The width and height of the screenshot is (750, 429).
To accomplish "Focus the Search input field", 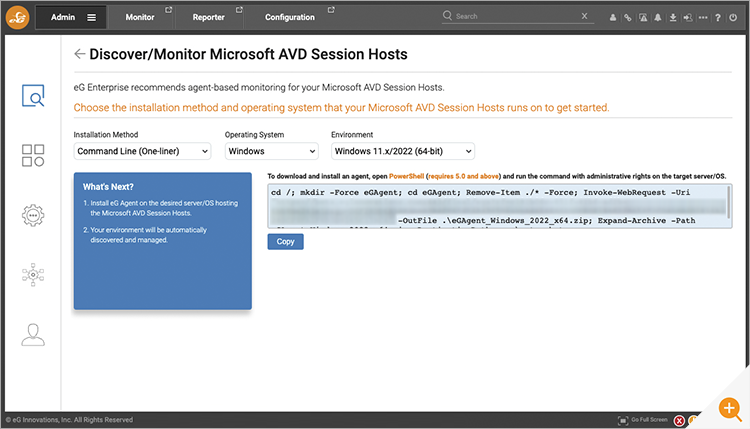I will click(x=516, y=16).
